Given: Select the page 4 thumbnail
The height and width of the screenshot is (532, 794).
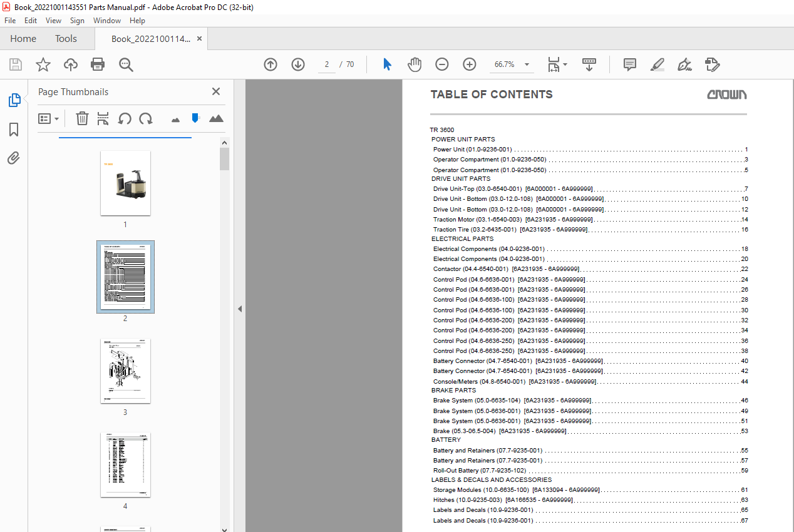Looking at the screenshot, I should coord(125,465).
